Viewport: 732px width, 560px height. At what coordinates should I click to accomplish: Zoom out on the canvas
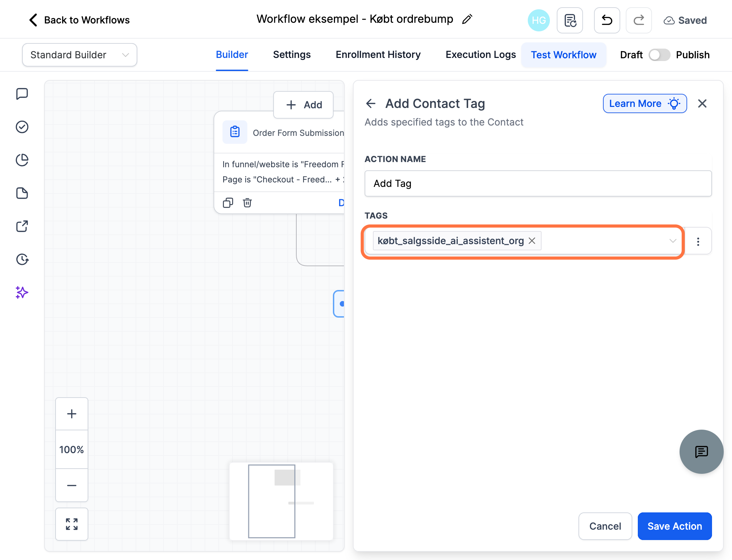click(72, 485)
